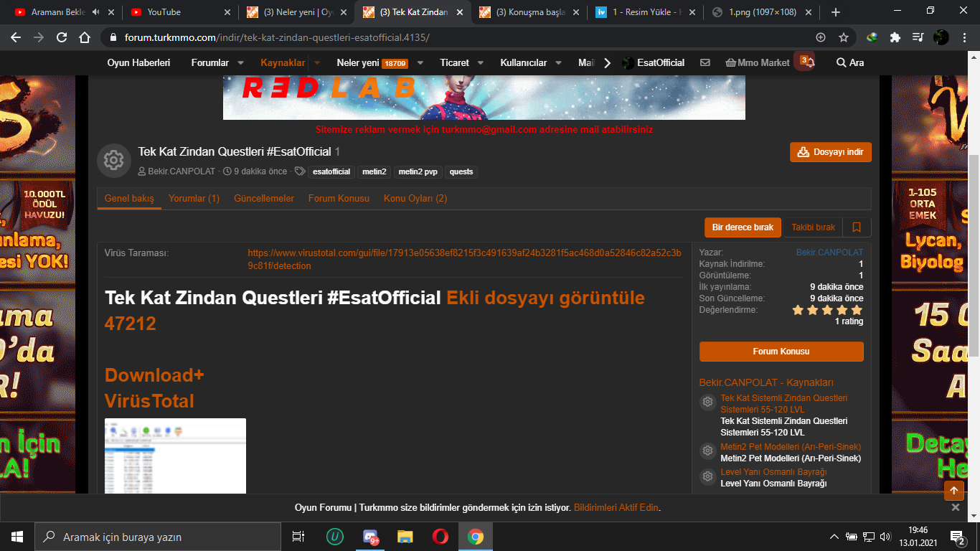Dismiss the notification permission banner
The height and width of the screenshot is (551, 980).
(x=955, y=507)
